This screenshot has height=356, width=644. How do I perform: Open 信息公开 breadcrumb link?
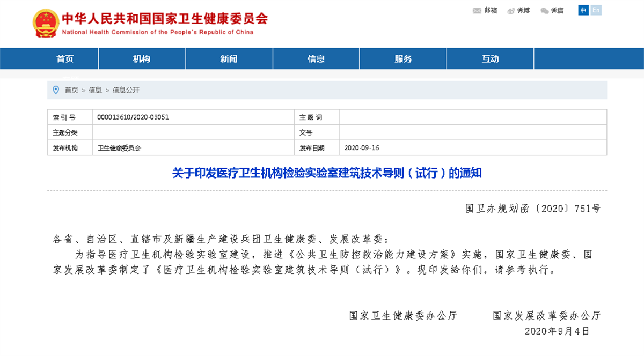(x=126, y=90)
